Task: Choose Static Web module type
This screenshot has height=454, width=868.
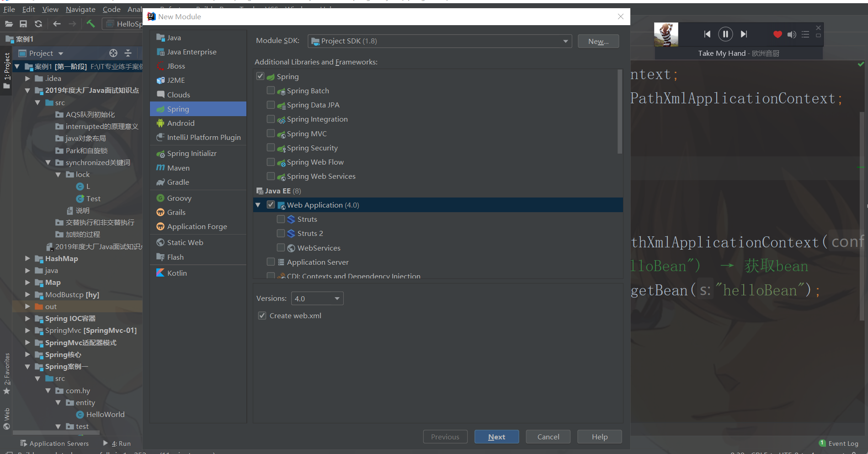Action: click(x=185, y=242)
